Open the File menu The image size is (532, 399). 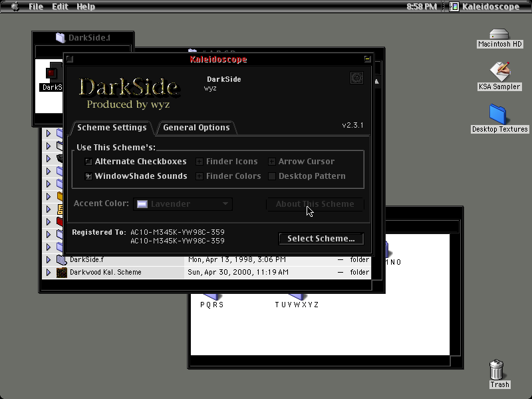[x=36, y=7]
